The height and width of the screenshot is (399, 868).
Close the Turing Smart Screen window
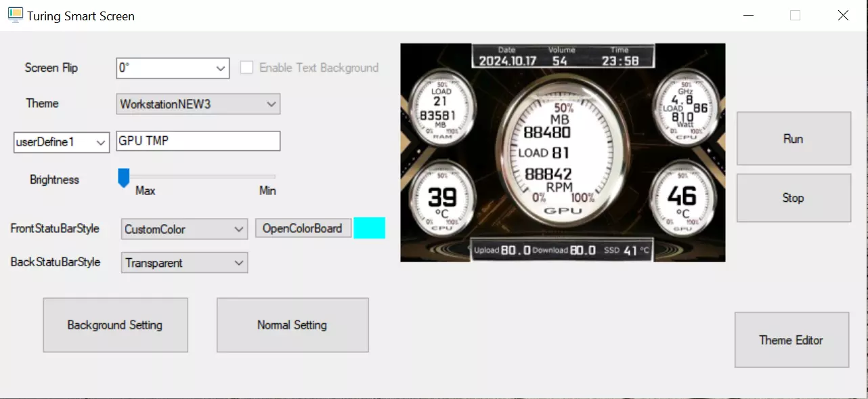tap(843, 15)
